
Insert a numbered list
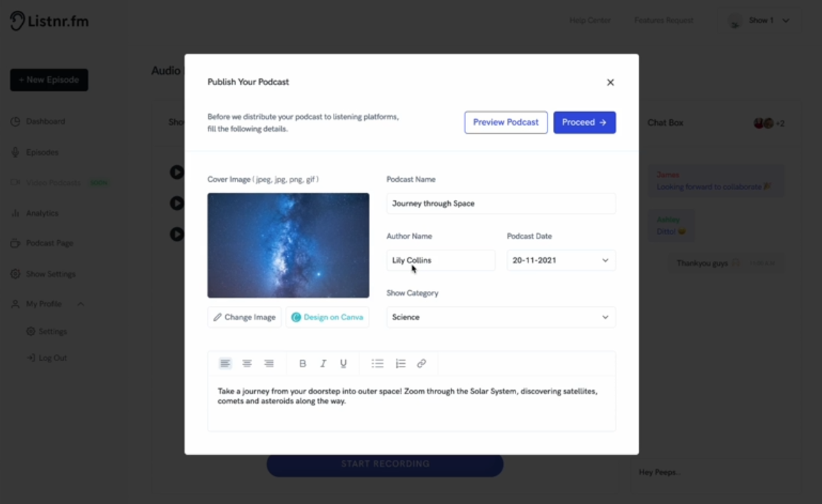pyautogui.click(x=400, y=364)
